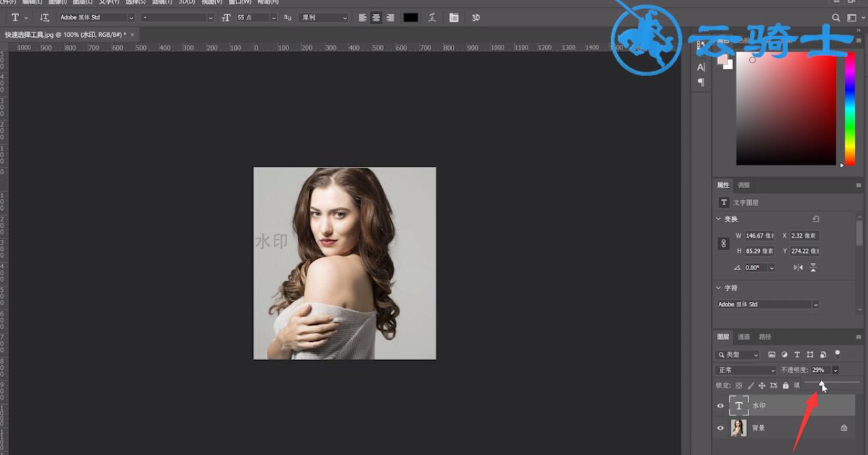Filter layers by shape layers icon
Viewport: 868px width, 455px height.
coord(810,355)
